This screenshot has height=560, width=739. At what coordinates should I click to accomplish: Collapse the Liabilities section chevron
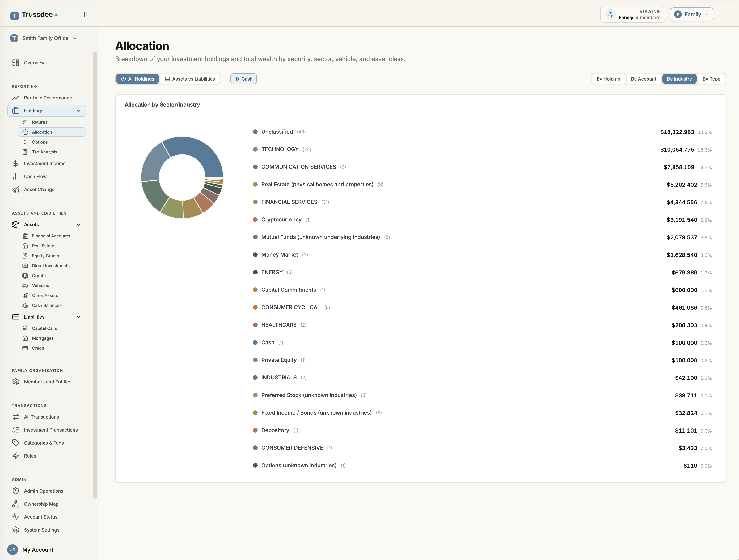78,317
